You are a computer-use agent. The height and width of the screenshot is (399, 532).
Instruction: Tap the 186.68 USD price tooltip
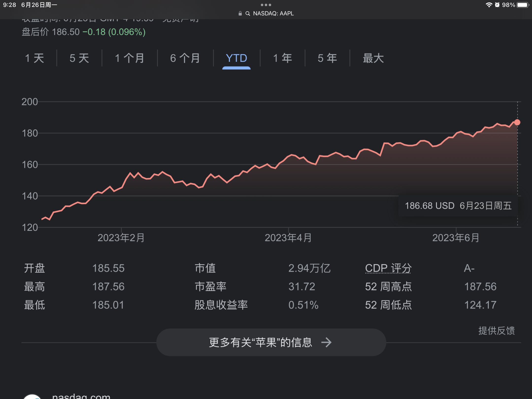point(458,206)
